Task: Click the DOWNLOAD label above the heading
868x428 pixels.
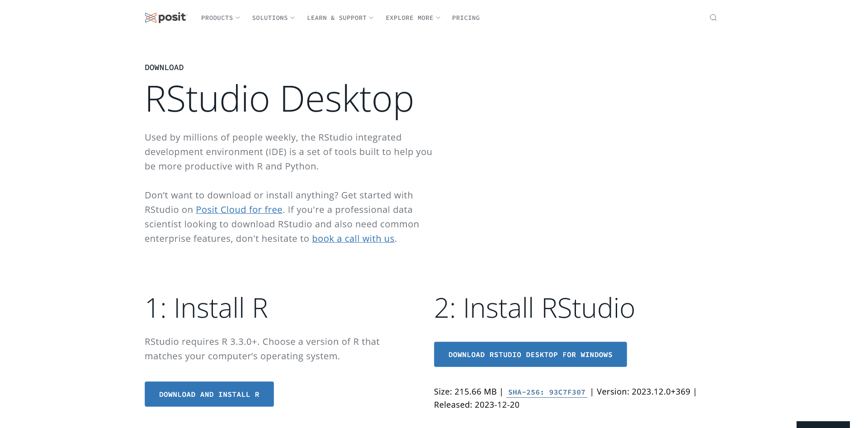Action: click(x=164, y=67)
